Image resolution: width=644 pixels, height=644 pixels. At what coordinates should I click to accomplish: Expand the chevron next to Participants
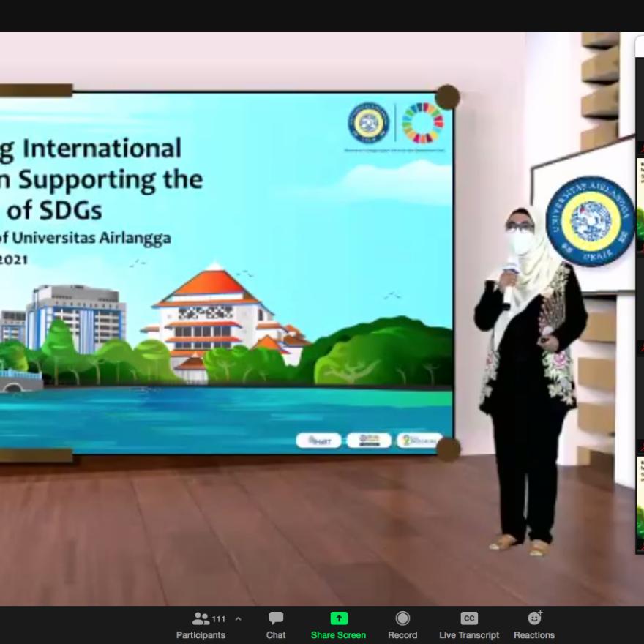click(x=239, y=618)
